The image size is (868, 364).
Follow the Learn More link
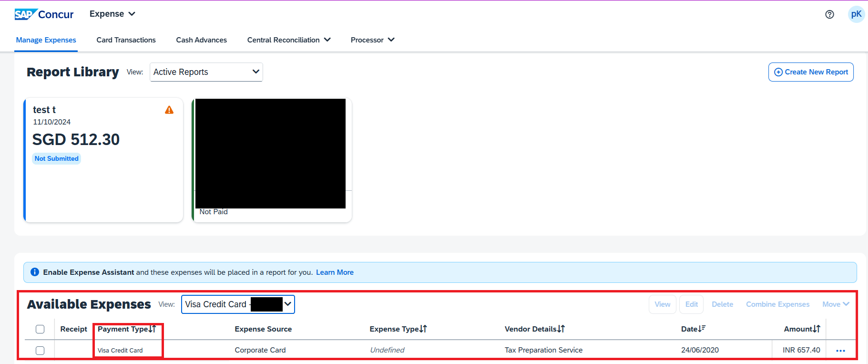(x=335, y=272)
